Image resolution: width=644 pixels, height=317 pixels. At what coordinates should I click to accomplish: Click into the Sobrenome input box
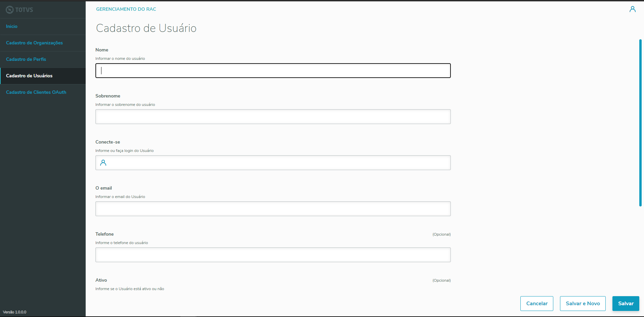point(273,117)
